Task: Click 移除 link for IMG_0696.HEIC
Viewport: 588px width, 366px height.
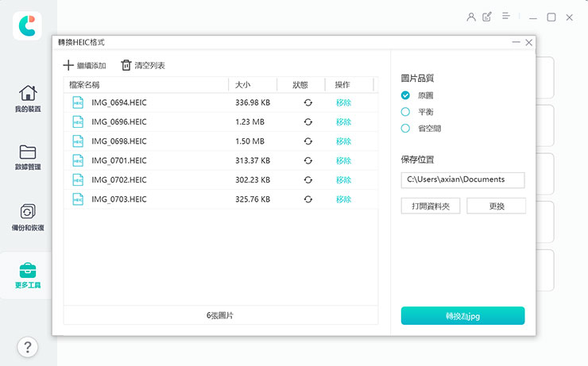Action: pyautogui.click(x=343, y=121)
